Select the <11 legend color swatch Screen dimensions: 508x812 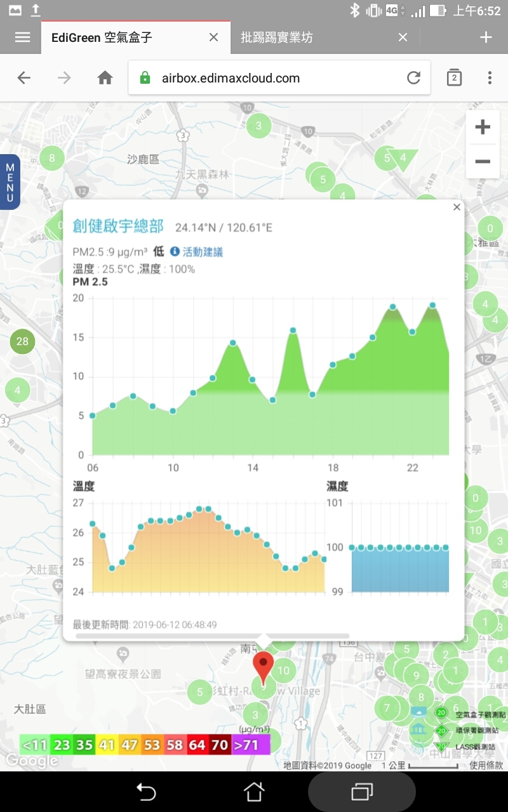[x=35, y=744]
